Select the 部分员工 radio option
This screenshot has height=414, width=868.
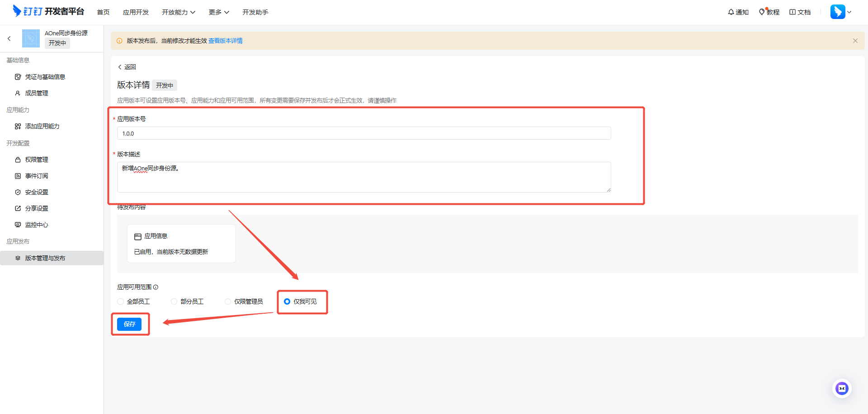tap(174, 301)
